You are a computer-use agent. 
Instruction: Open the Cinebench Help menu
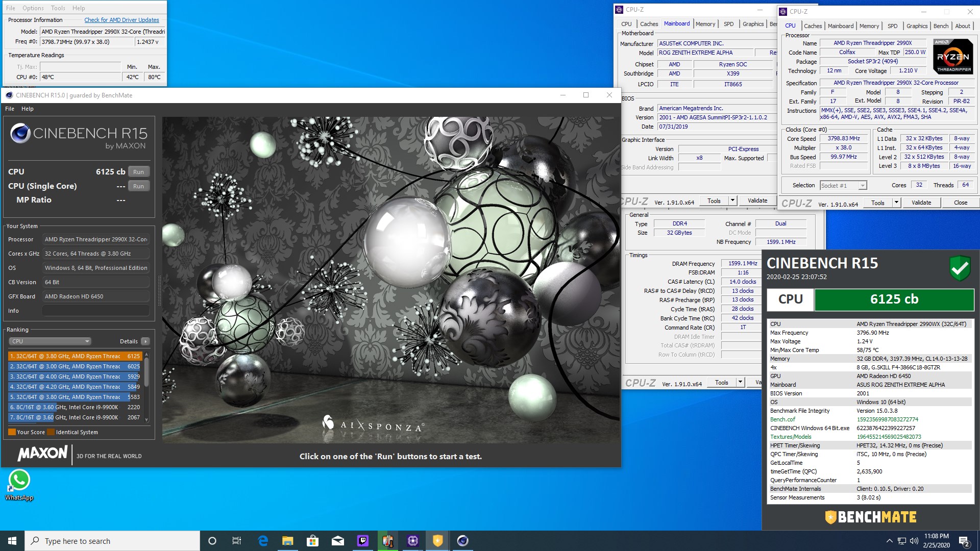tap(28, 109)
